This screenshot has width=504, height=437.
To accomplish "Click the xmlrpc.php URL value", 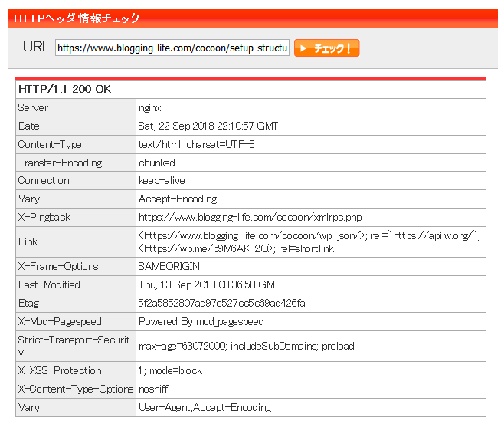I will point(250,218).
